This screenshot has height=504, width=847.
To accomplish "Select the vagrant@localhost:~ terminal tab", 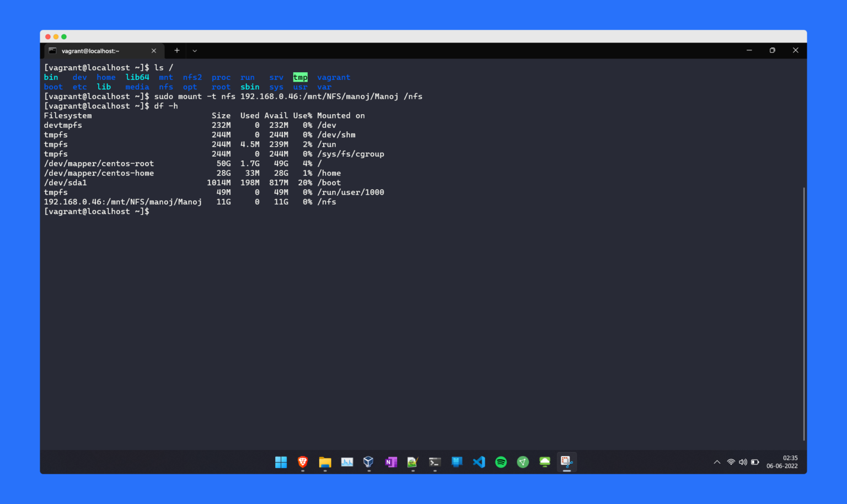I will (99, 50).
